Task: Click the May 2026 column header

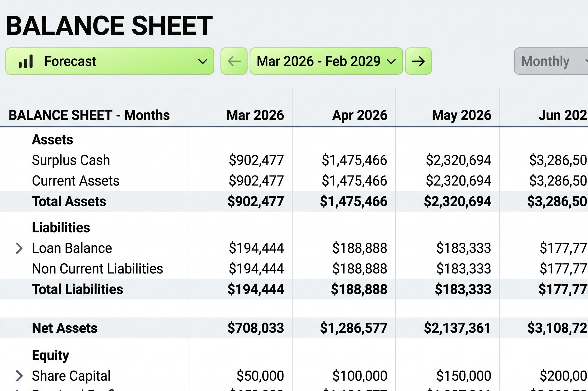Action: [462, 115]
